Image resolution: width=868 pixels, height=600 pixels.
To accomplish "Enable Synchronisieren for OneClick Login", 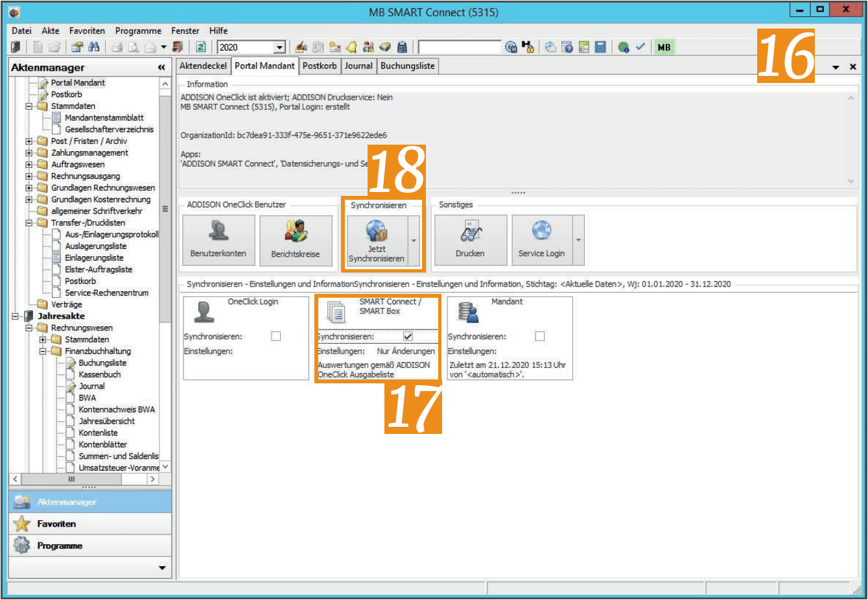I will tap(276, 336).
